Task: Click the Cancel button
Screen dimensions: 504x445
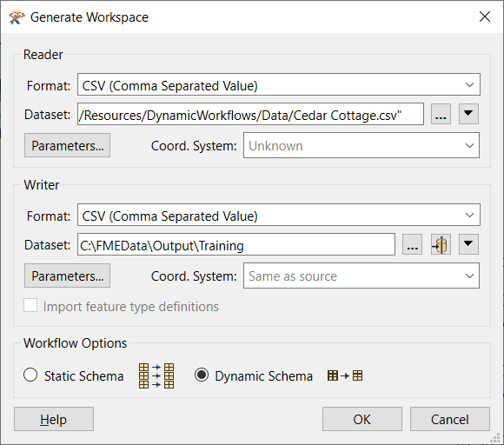Action: click(450, 419)
